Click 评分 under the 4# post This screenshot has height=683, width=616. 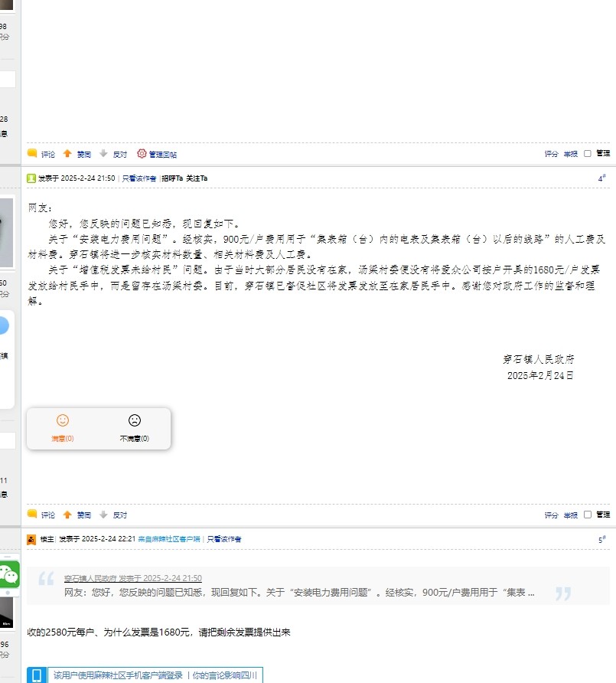click(x=551, y=515)
